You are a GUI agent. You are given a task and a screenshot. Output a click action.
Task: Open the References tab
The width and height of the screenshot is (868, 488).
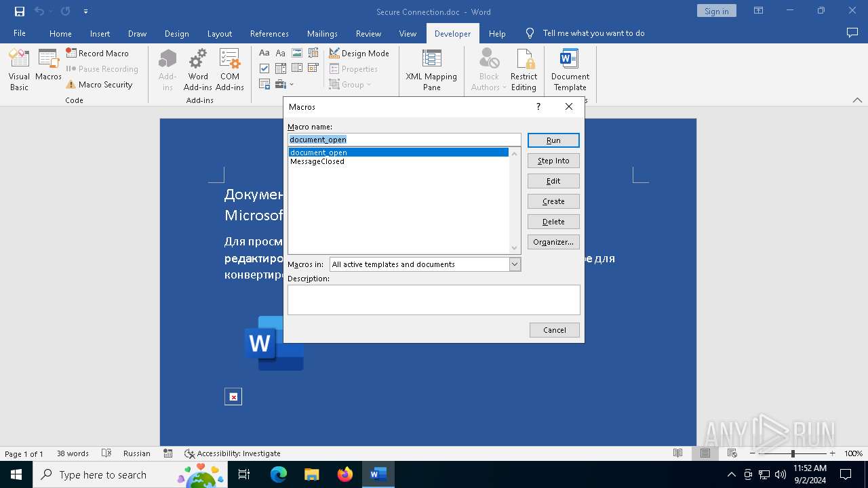click(x=269, y=33)
